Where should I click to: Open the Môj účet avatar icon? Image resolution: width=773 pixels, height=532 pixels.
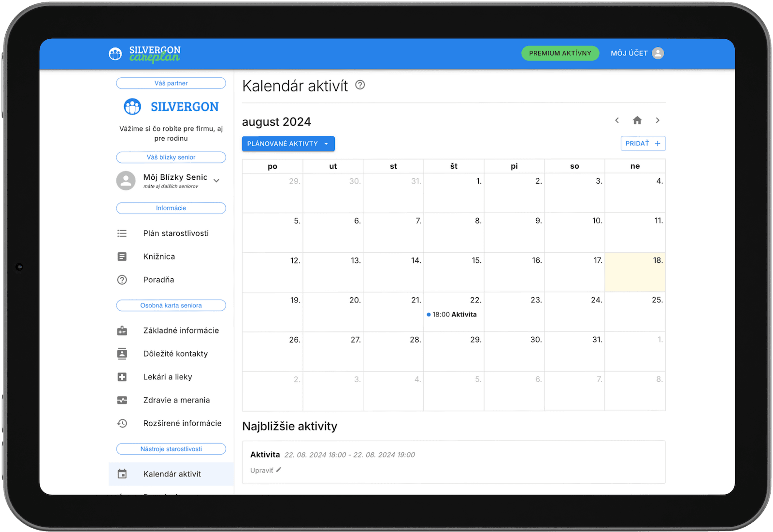[x=658, y=53]
